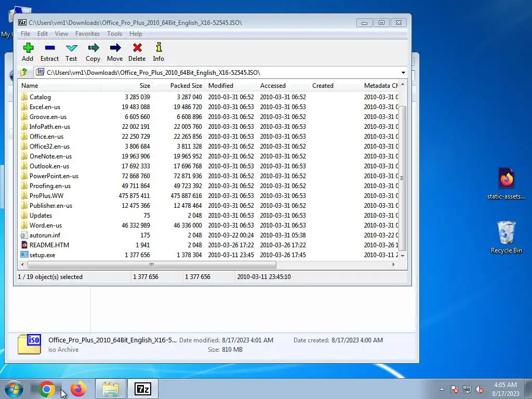Select the Office32.en-us folder icon

click(24, 146)
